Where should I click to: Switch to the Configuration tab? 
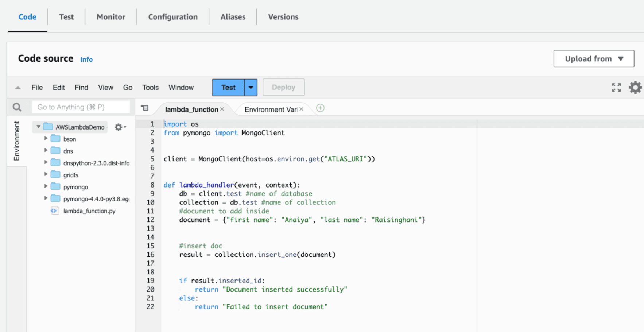(172, 17)
